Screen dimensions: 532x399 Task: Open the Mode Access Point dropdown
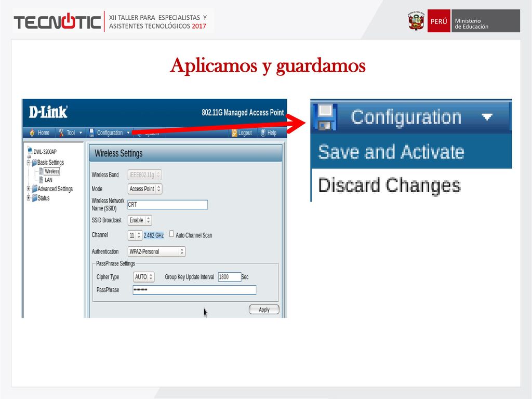click(145, 189)
